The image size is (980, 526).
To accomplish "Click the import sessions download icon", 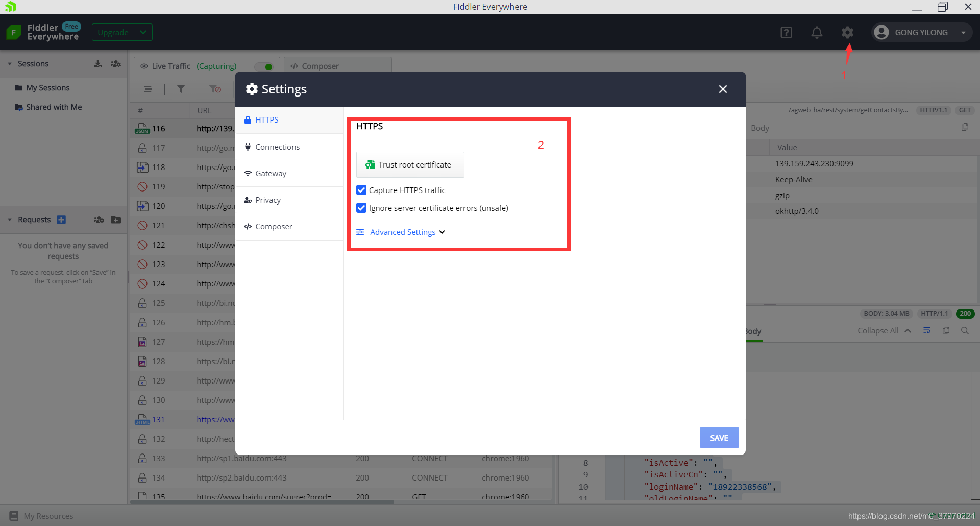I will click(97, 64).
